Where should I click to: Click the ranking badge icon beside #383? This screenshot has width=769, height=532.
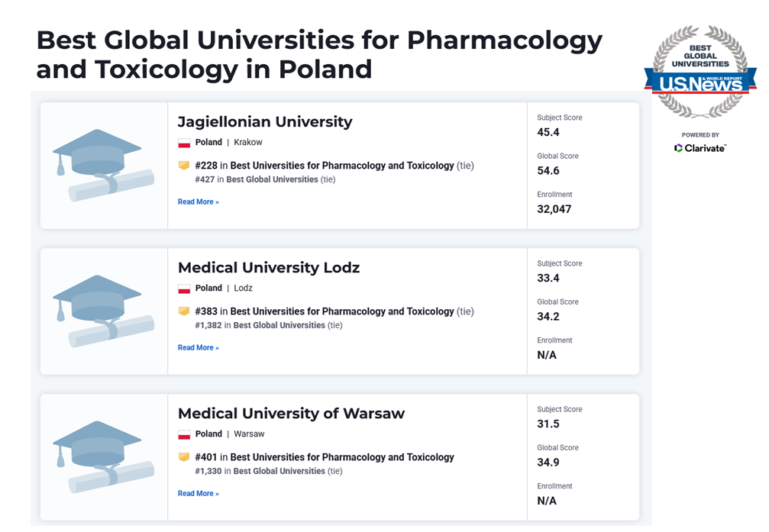point(184,311)
